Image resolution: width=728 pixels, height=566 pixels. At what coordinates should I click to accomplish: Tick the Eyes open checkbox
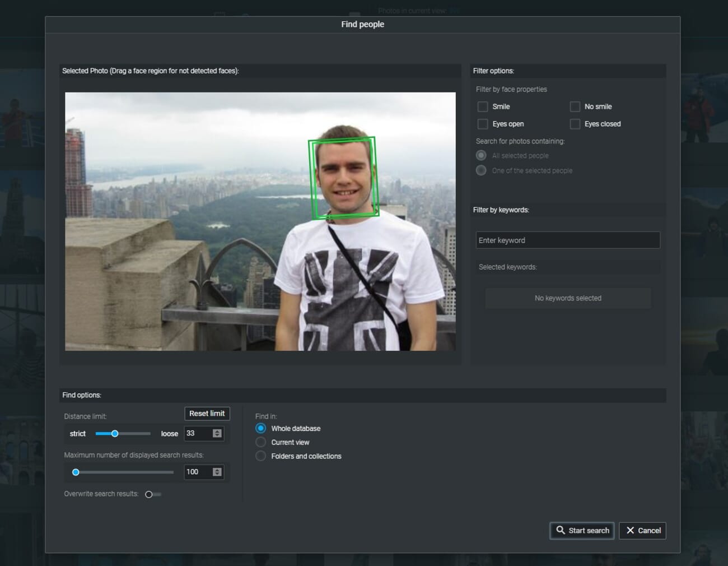pyautogui.click(x=483, y=124)
